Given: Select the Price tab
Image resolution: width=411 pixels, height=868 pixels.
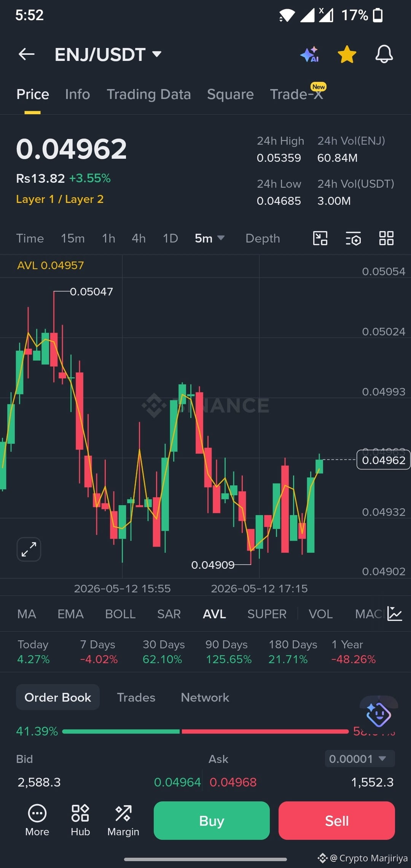Looking at the screenshot, I should [33, 94].
